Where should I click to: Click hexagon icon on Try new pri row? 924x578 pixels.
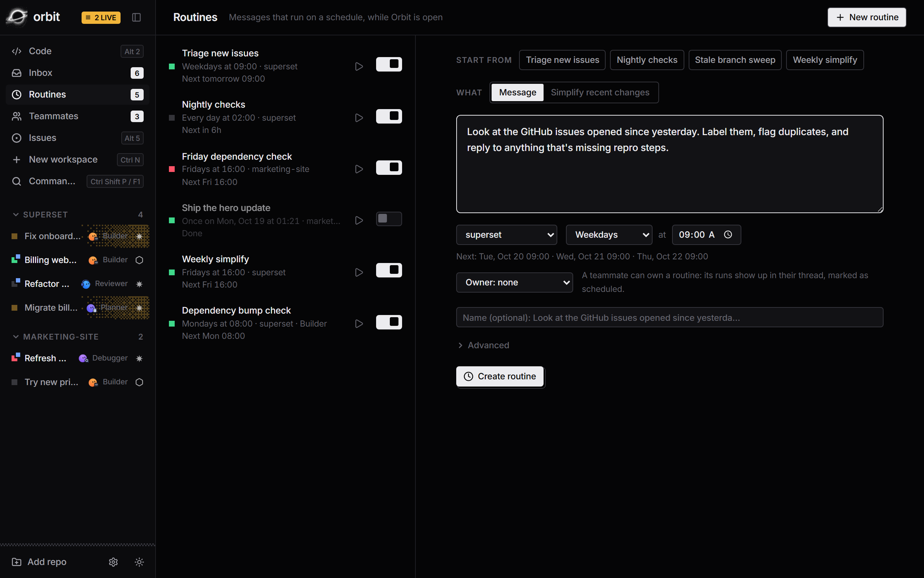[x=139, y=382]
